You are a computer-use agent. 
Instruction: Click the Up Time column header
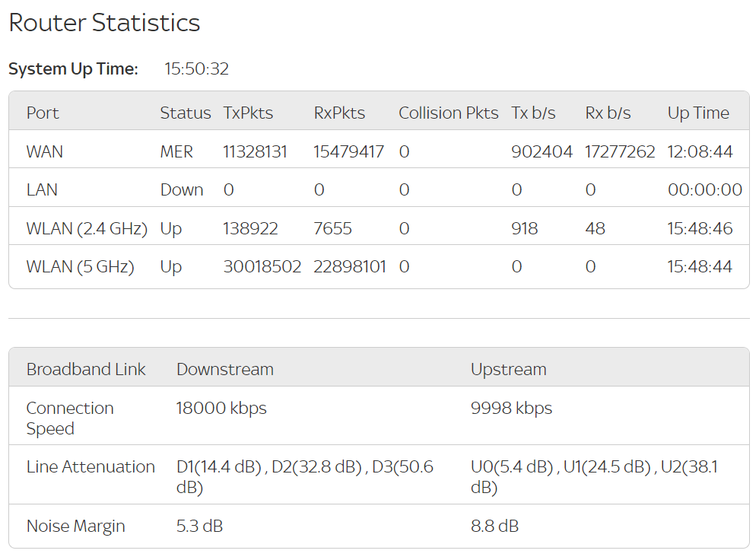[698, 113]
